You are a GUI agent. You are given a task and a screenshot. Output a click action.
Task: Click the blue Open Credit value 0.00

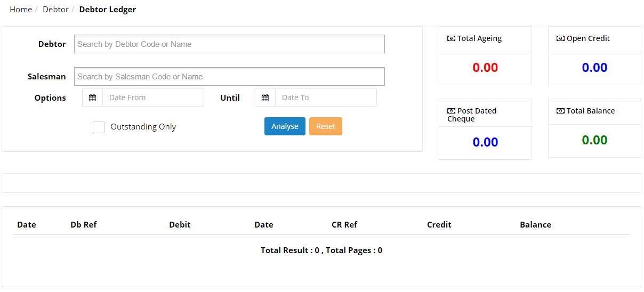click(594, 68)
